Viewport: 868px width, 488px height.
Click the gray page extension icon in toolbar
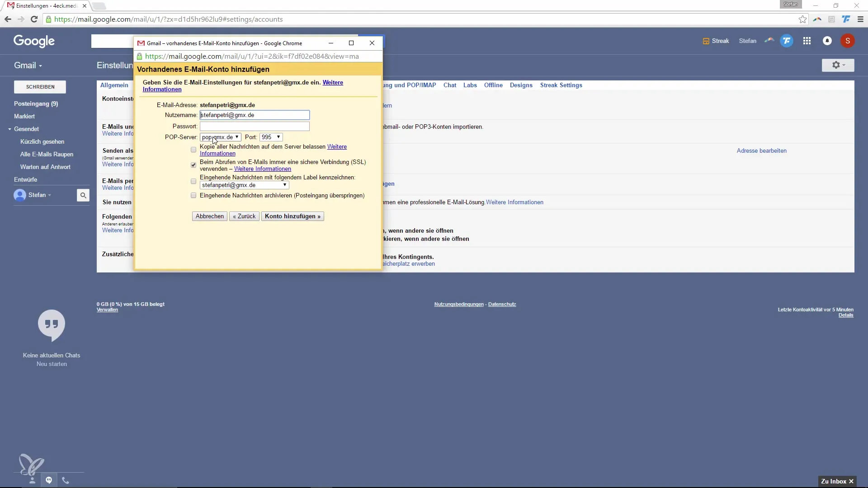[x=831, y=19]
